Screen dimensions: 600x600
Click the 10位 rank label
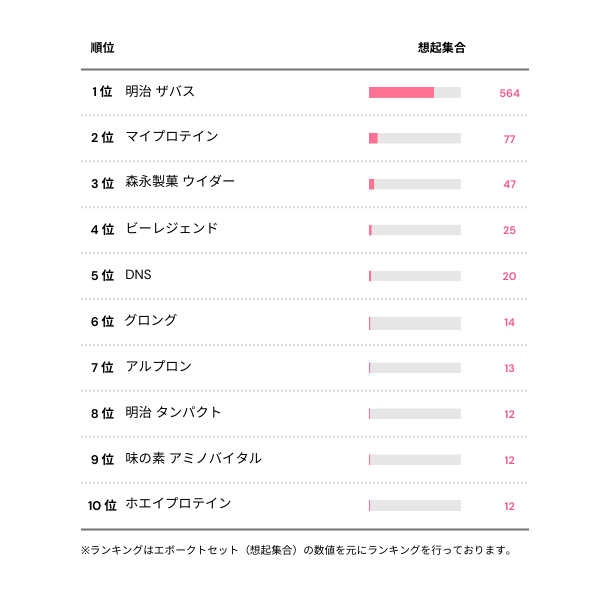pyautogui.click(x=101, y=505)
